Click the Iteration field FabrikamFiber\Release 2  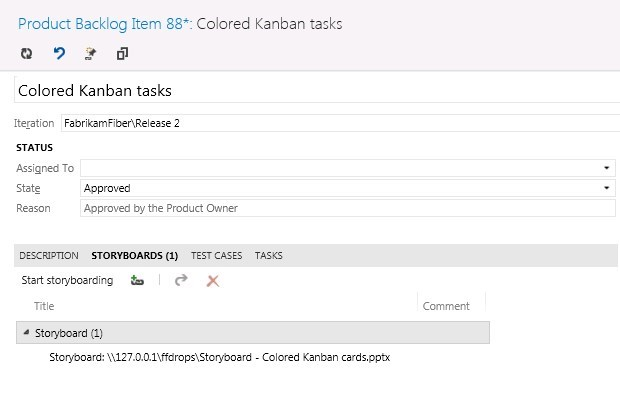coord(340,123)
